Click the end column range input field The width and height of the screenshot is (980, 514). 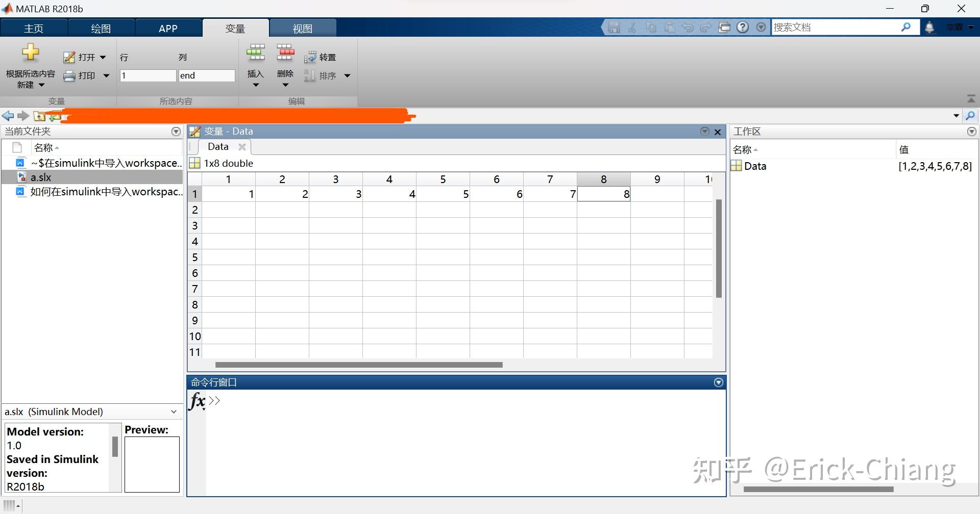[206, 75]
